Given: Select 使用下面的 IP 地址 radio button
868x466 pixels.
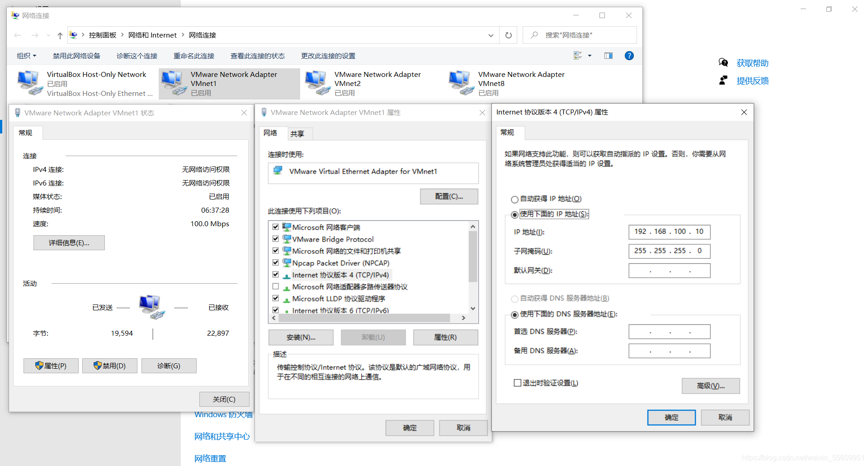Looking at the screenshot, I should pyautogui.click(x=514, y=214).
